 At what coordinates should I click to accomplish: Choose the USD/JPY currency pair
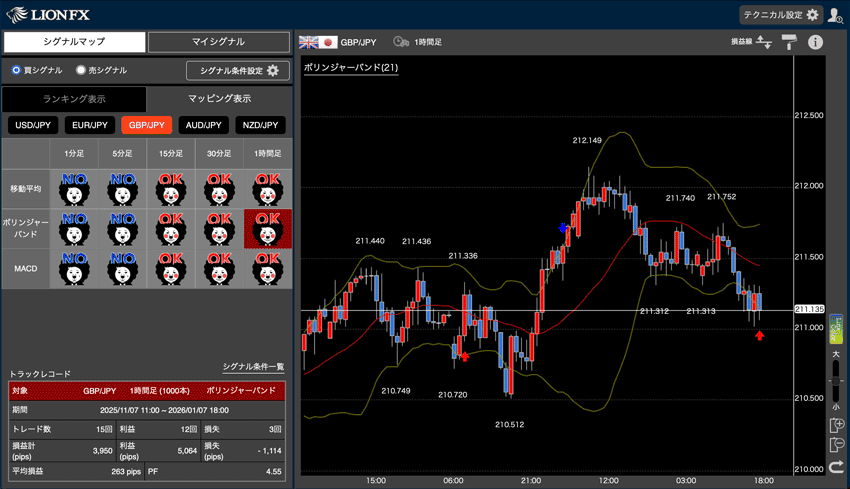pyautogui.click(x=33, y=125)
